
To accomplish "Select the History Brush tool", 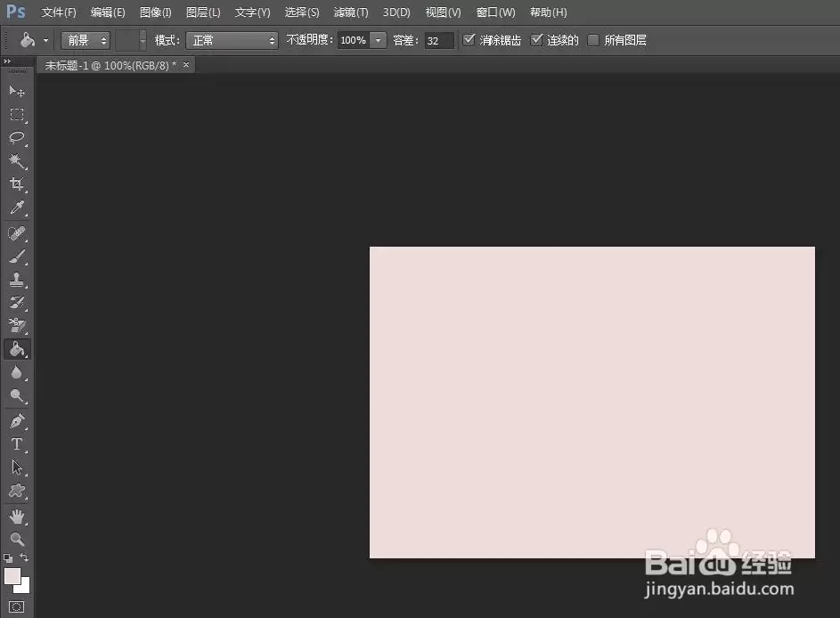I will (17, 303).
